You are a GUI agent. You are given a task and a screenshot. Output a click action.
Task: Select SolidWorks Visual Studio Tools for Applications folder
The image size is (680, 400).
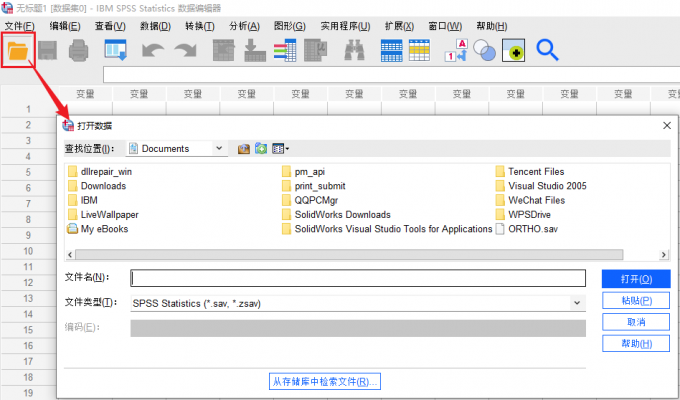[387, 229]
